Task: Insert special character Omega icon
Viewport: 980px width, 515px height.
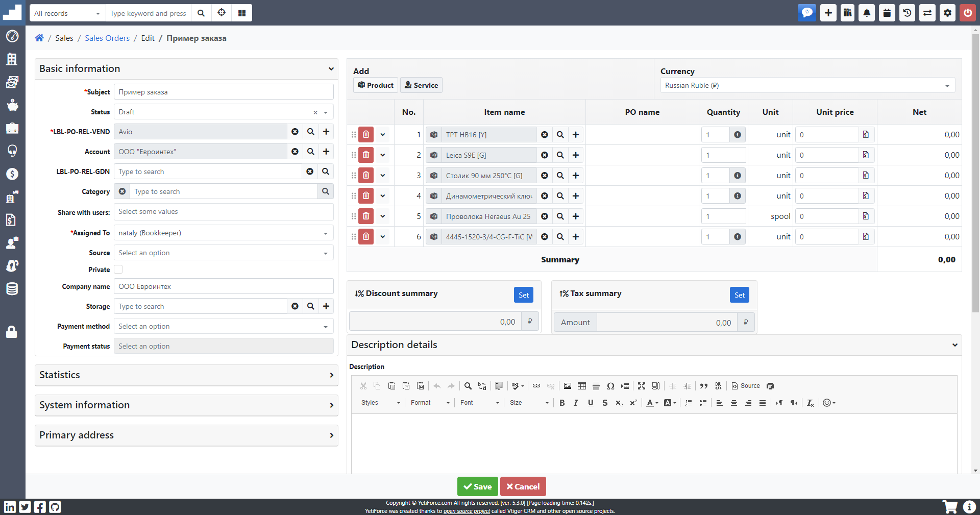Action: pyautogui.click(x=610, y=386)
